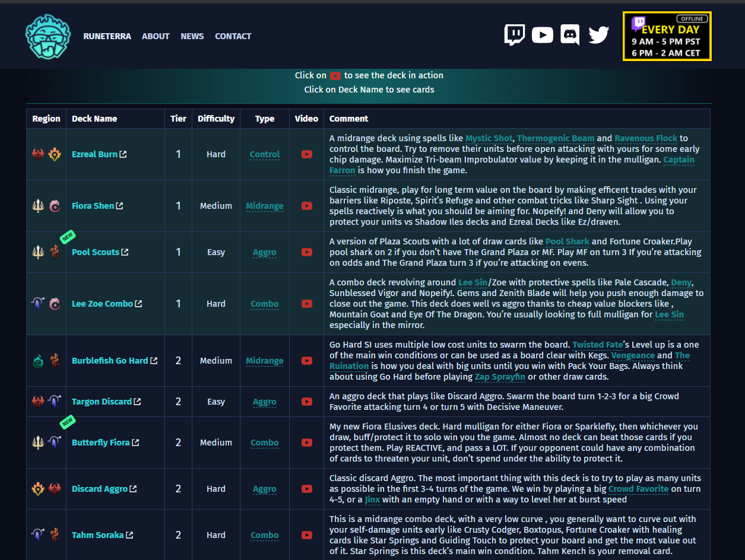
Task: Open the Targon Discard deck link
Action: 102,402
